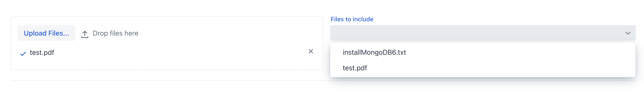Viewport: 644px width, 92px height.
Task: Click uploaded test.pdf file name
Action: point(42,53)
